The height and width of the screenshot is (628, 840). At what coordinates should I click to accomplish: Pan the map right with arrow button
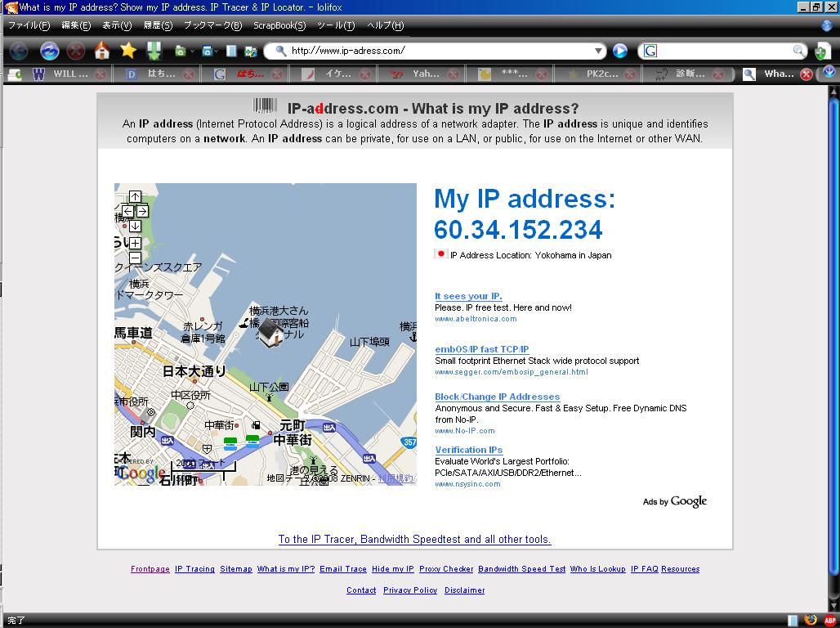(x=142, y=211)
